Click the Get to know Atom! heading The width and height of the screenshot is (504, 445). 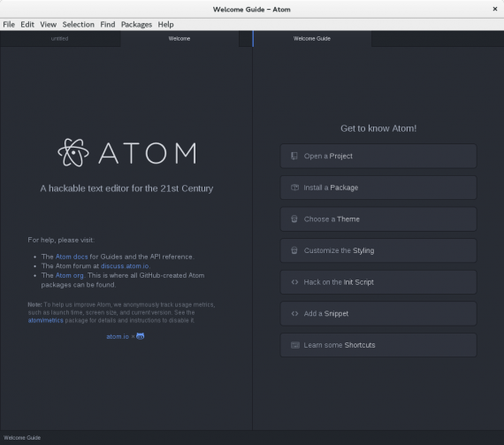pyautogui.click(x=378, y=128)
